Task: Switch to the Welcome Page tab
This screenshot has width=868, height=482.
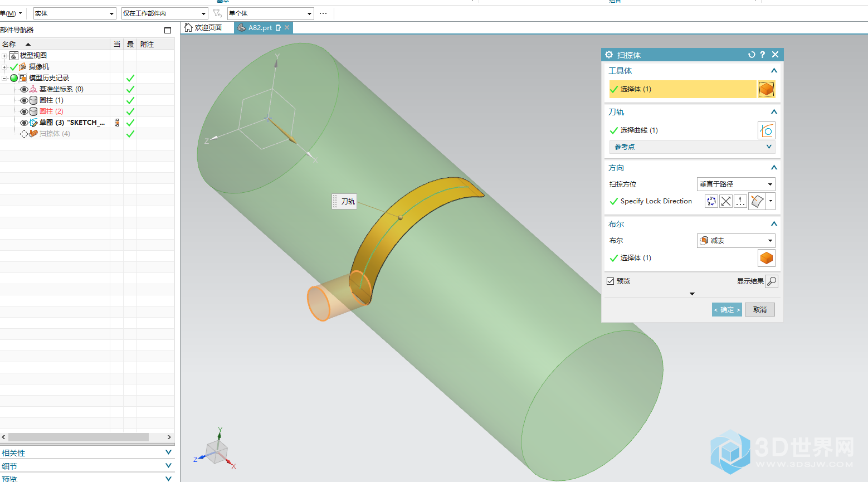Action: click(203, 27)
